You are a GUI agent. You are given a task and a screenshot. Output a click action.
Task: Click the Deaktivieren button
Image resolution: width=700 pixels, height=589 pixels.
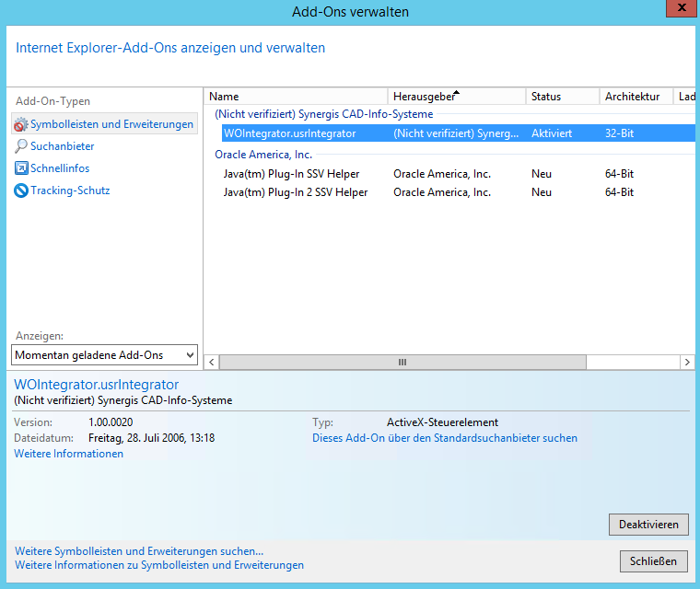coord(648,525)
